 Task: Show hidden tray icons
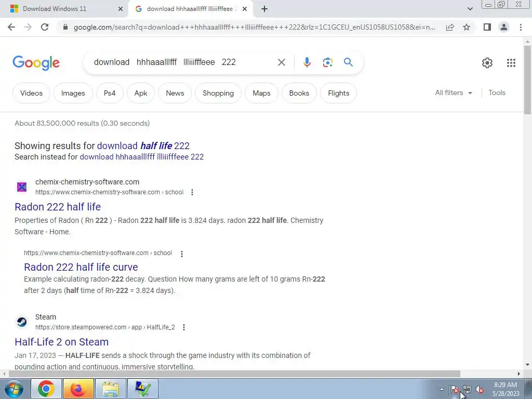(442, 390)
